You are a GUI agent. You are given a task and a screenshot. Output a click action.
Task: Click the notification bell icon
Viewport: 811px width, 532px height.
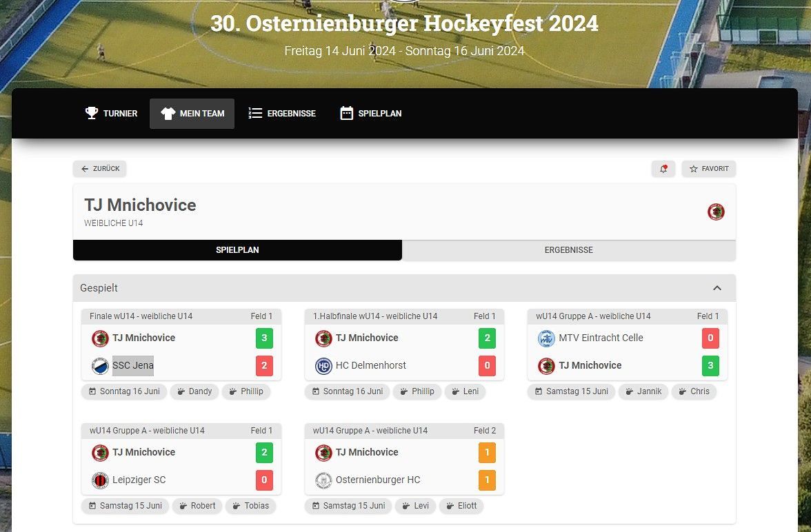pyautogui.click(x=663, y=169)
